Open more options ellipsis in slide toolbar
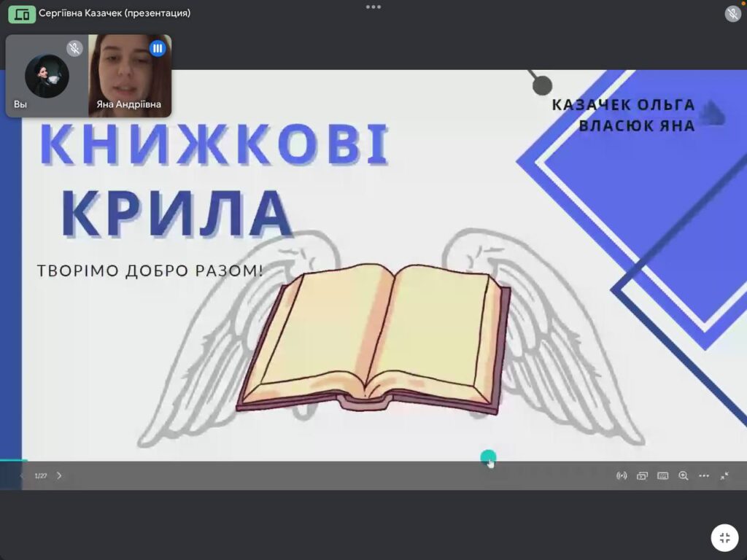The height and width of the screenshot is (560, 747). (704, 475)
